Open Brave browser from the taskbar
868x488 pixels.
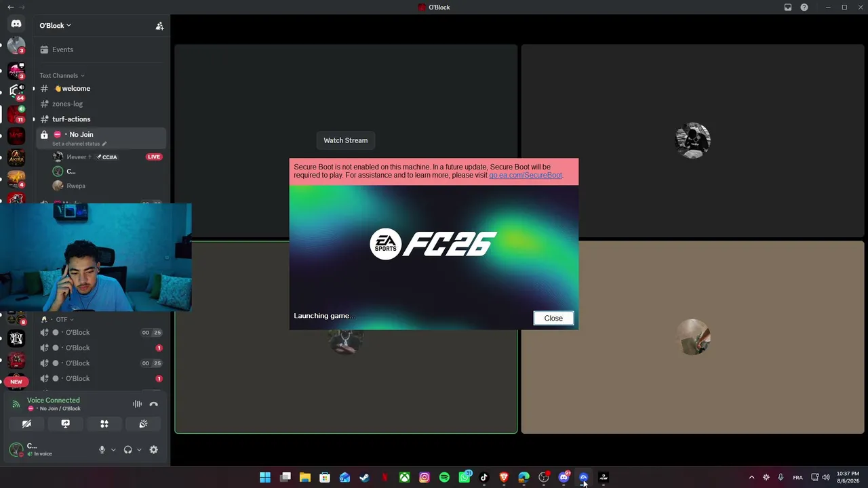(504, 477)
